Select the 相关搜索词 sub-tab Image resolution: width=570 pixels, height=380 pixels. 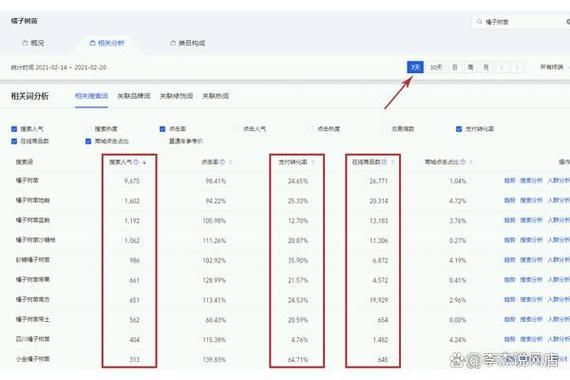coord(91,96)
